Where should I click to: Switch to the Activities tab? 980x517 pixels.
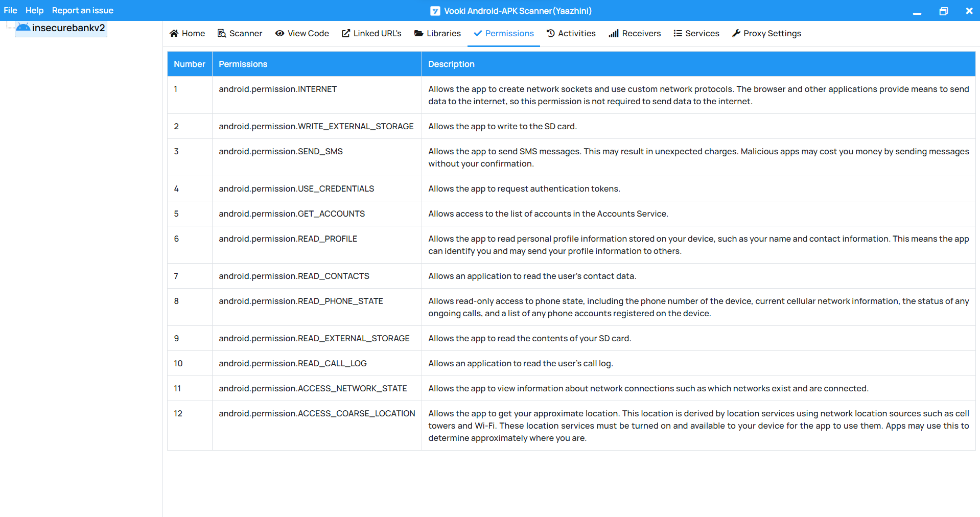click(x=571, y=33)
